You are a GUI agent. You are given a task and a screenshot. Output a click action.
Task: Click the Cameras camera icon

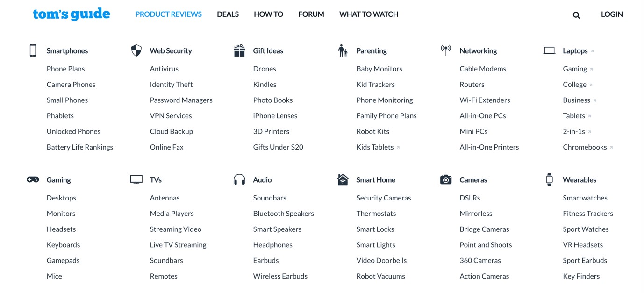446,179
